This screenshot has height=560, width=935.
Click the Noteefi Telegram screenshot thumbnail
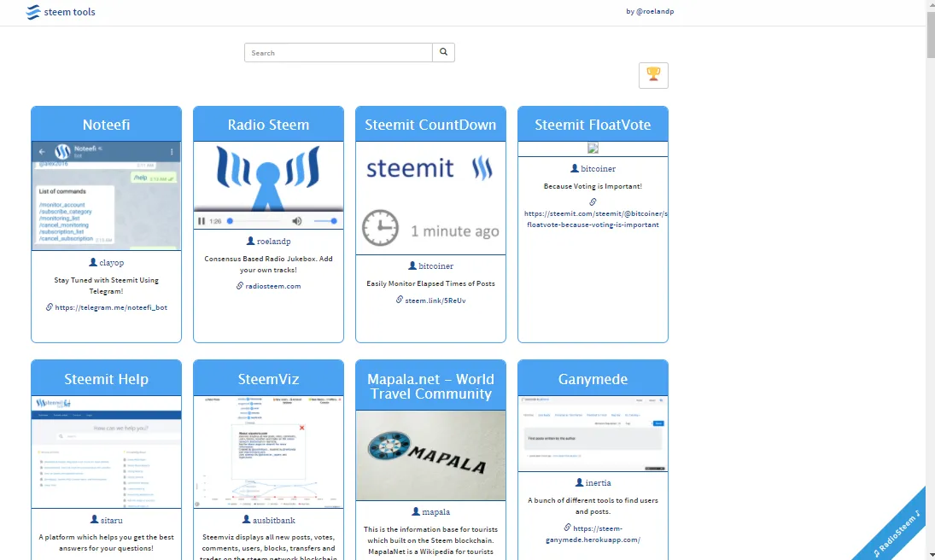[x=106, y=195]
